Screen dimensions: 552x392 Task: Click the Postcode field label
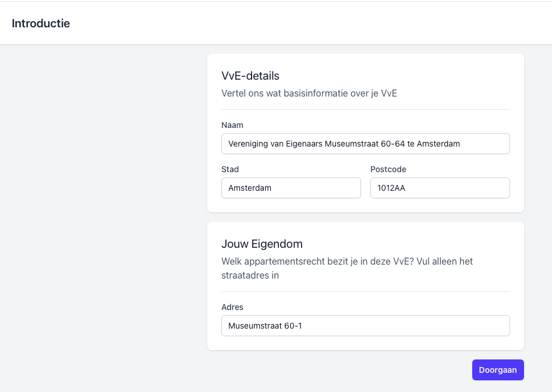(388, 169)
